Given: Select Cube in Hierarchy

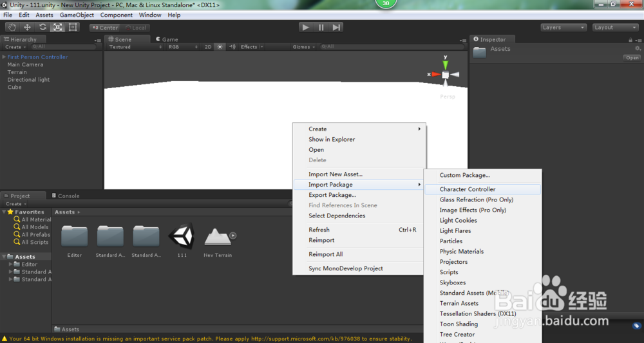Looking at the screenshot, I should (14, 87).
